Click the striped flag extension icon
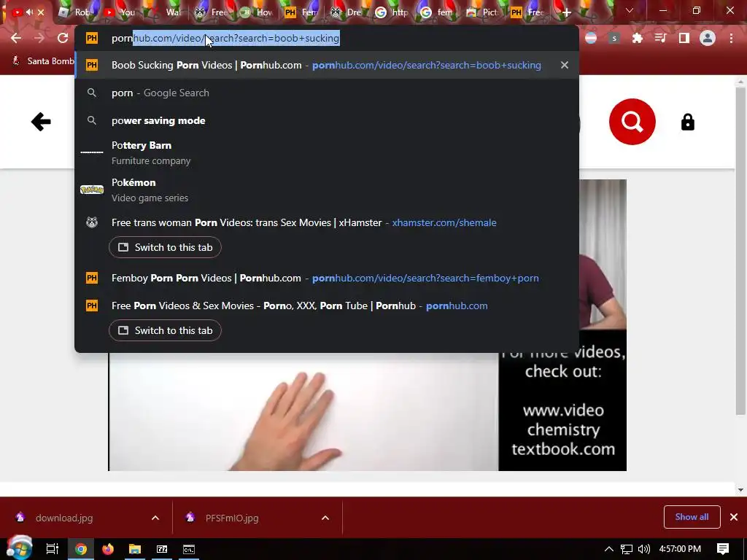The width and height of the screenshot is (747, 560). coord(591,38)
